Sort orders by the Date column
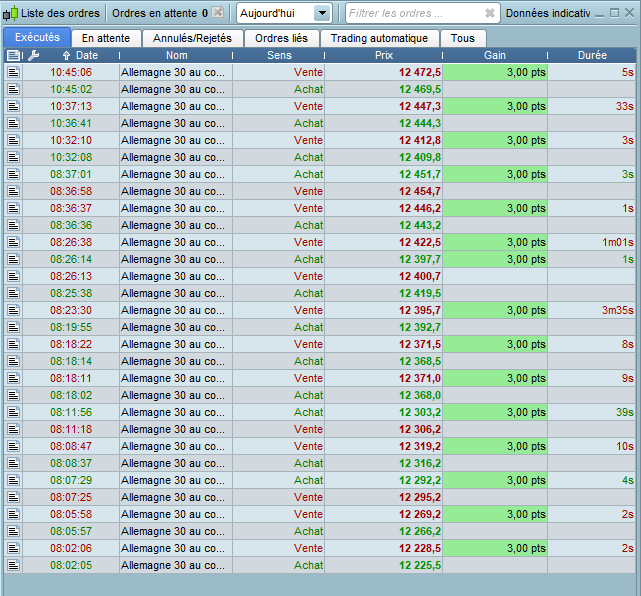The height and width of the screenshot is (596, 641). click(x=80, y=55)
